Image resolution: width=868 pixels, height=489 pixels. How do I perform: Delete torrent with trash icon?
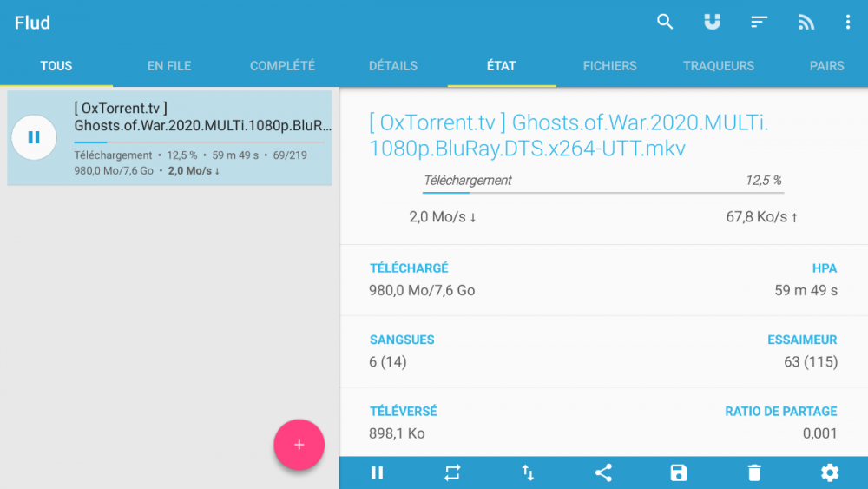754,472
